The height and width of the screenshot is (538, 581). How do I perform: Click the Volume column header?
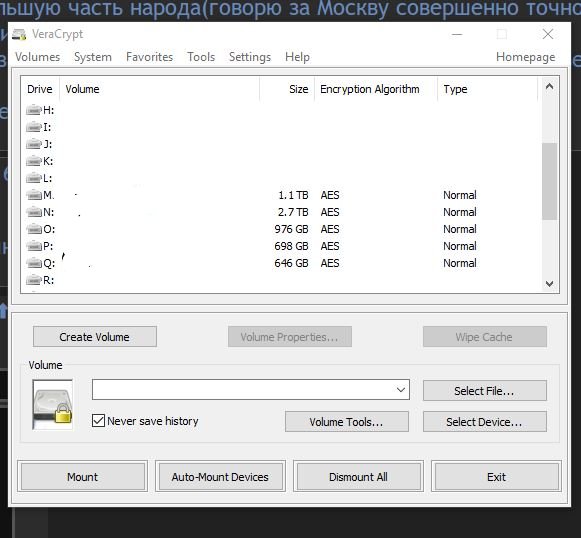(x=159, y=89)
